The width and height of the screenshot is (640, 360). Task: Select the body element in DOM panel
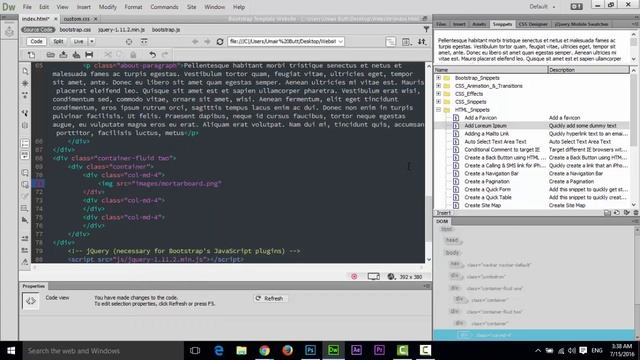[452, 253]
